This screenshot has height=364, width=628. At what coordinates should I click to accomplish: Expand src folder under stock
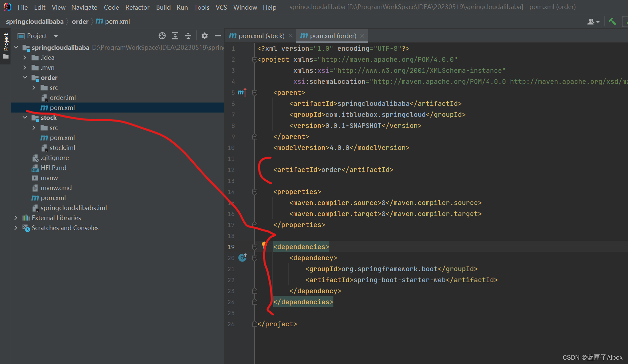click(x=34, y=128)
